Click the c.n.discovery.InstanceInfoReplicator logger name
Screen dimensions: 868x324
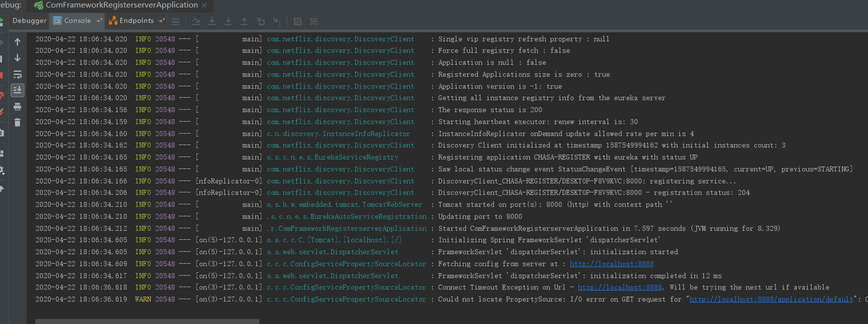tap(338, 134)
